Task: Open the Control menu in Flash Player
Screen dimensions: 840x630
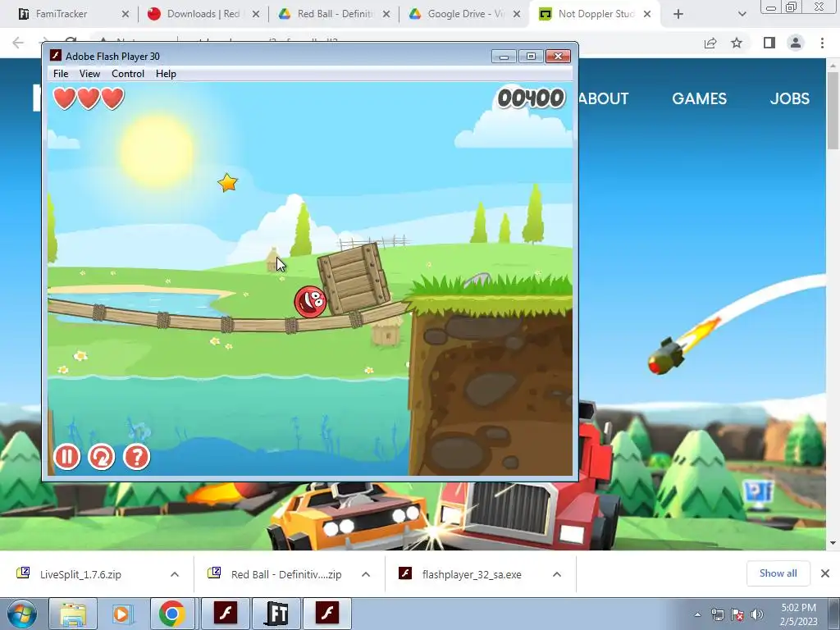Action: coord(127,74)
